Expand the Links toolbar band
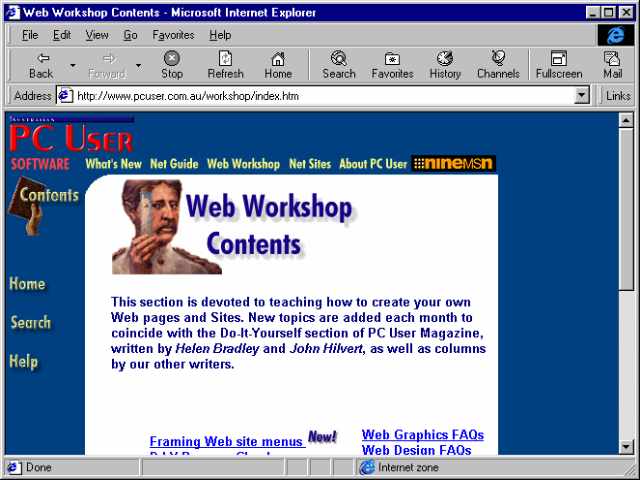Screen dimensions: 640x480 tap(617, 96)
